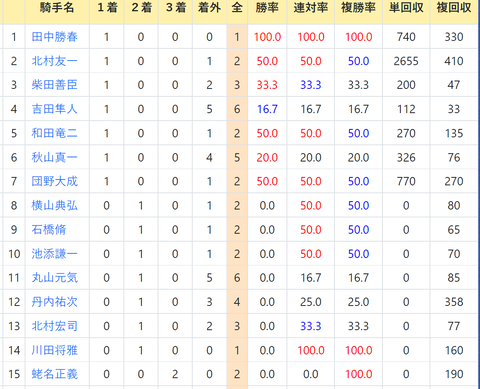This screenshot has height=389, width=480.
Task: Select 複回収 value 80 for 横山典弘
Action: pyautogui.click(x=454, y=205)
